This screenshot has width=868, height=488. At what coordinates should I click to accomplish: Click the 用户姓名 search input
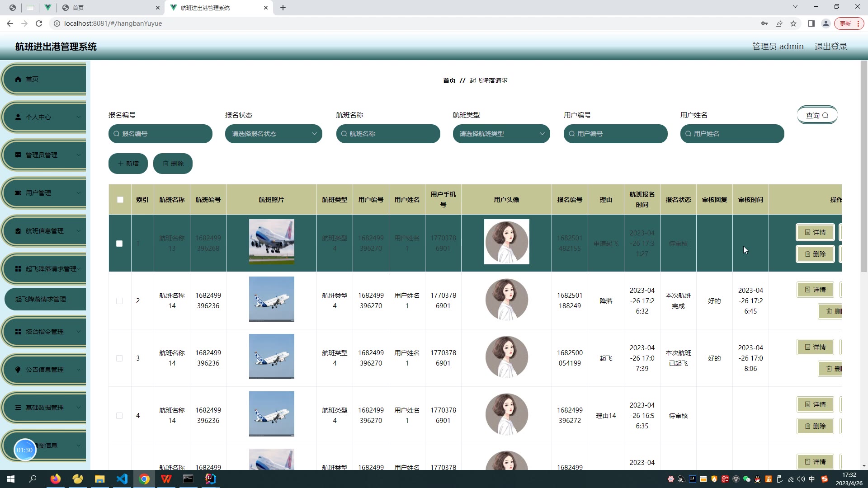[732, 134]
